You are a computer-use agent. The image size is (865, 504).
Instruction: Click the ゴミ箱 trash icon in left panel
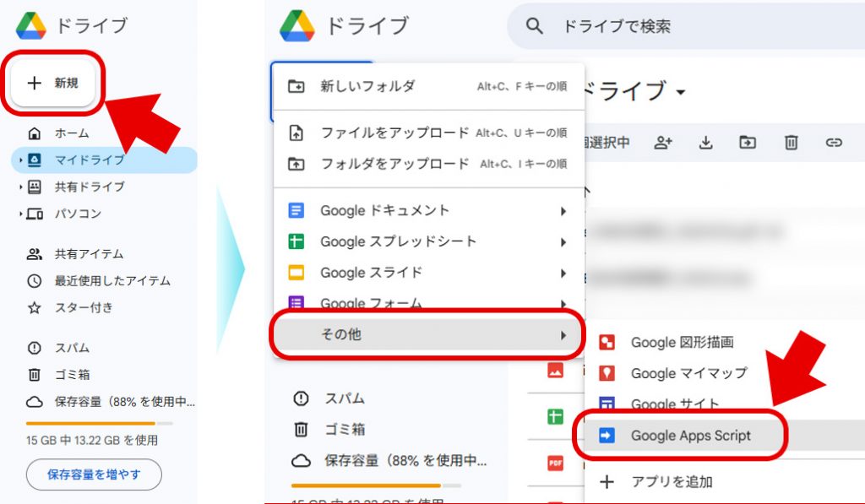tap(34, 375)
